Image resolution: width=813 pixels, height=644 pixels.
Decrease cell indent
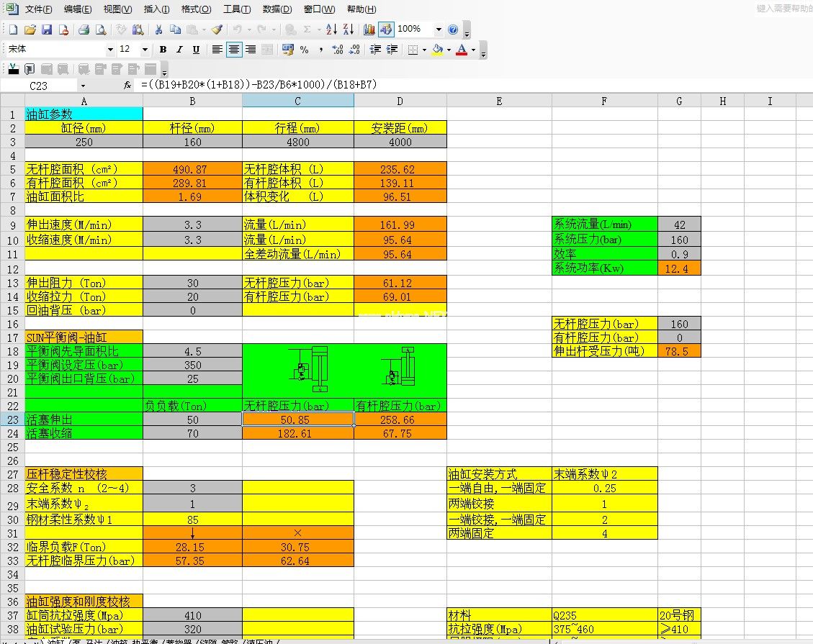[375, 49]
